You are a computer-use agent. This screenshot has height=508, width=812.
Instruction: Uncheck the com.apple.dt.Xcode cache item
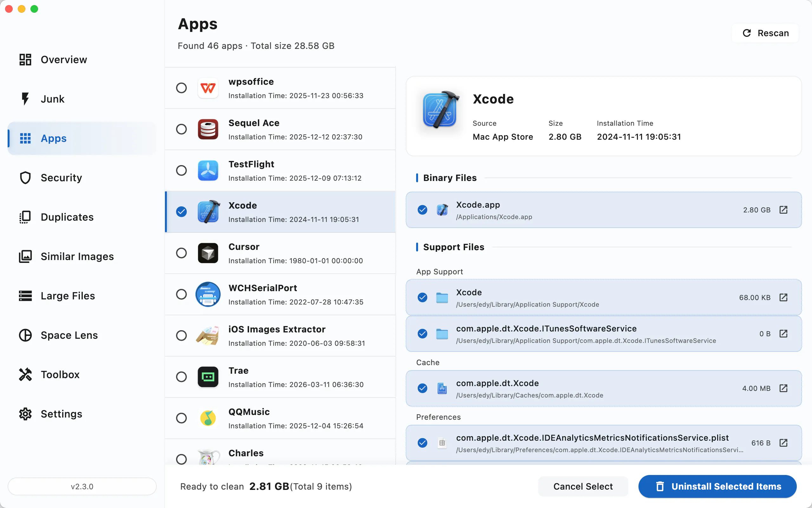point(422,388)
